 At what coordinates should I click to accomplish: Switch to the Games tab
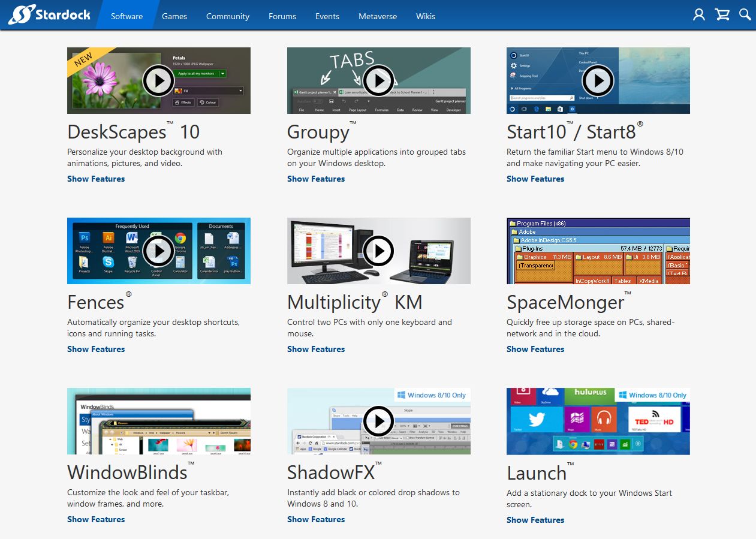click(174, 16)
